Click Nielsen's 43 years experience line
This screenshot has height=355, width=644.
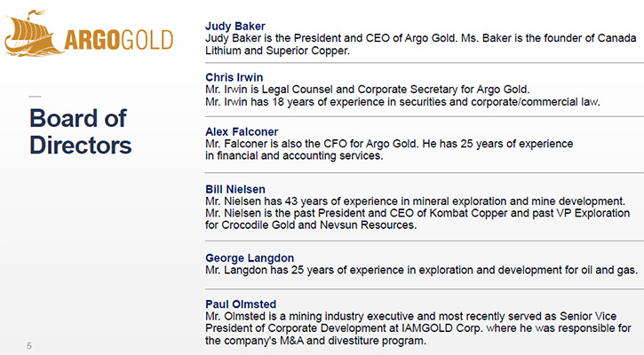tap(415, 201)
